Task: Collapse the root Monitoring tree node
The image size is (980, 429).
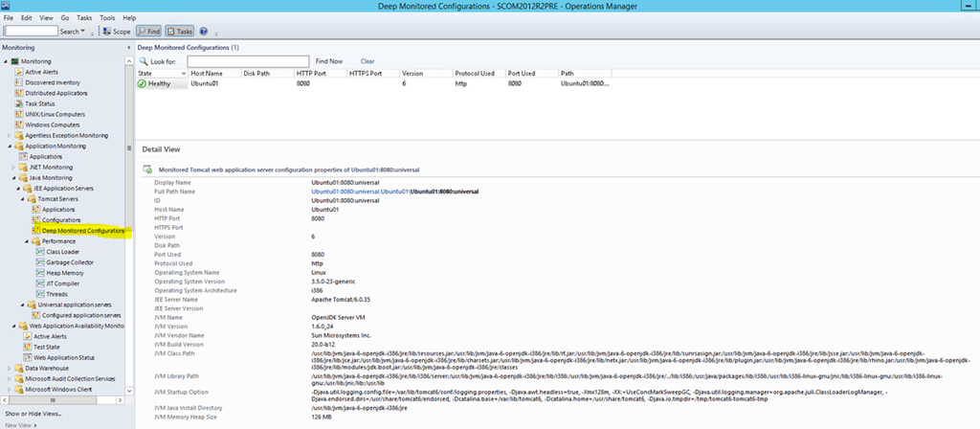Action: coord(6,61)
